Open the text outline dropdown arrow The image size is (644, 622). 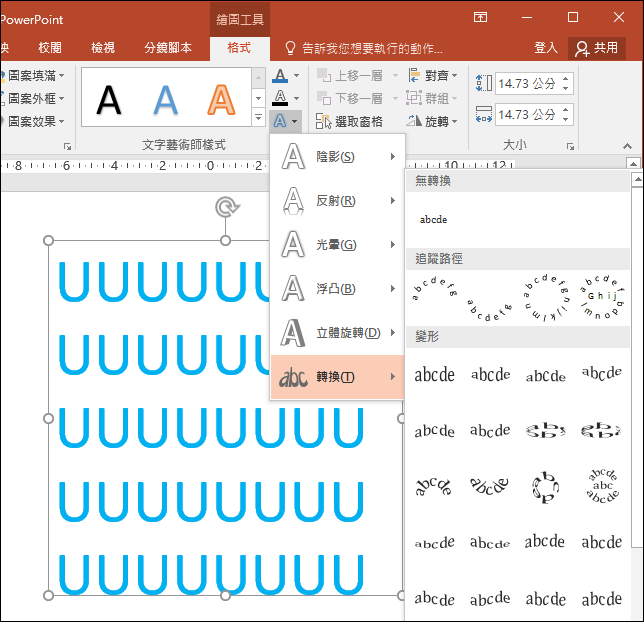[x=296, y=98]
